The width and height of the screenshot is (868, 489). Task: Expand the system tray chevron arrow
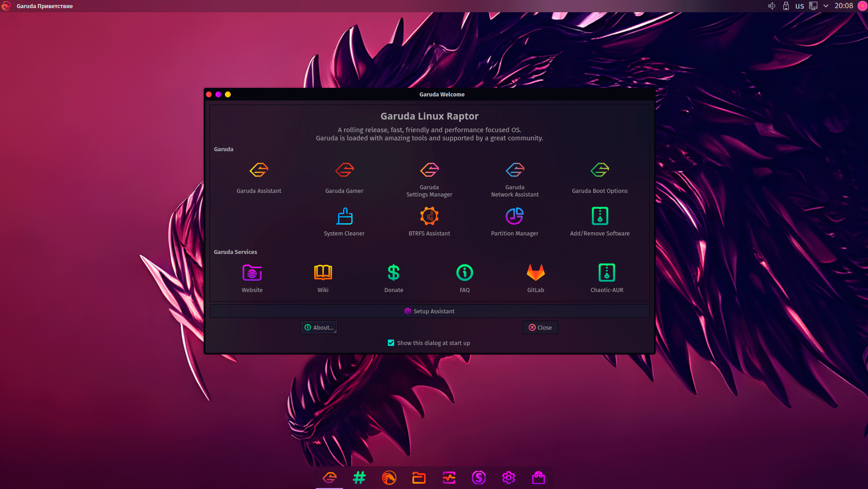click(826, 6)
